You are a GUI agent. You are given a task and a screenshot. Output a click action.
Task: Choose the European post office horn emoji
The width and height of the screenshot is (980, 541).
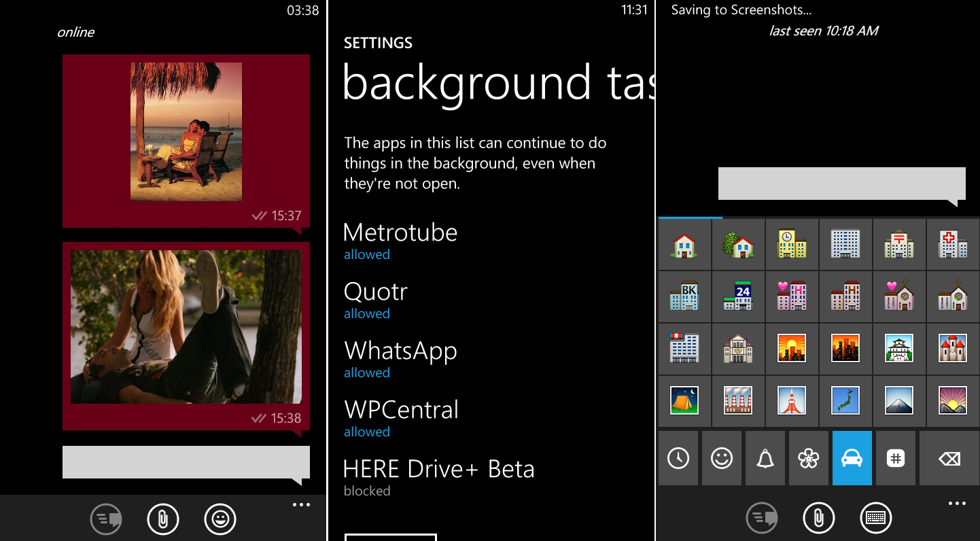pos(738,349)
